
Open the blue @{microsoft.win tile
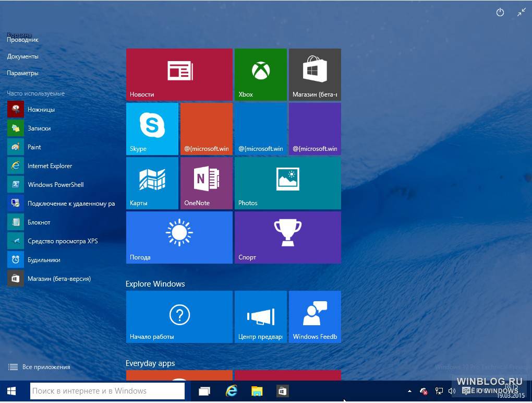click(x=261, y=128)
